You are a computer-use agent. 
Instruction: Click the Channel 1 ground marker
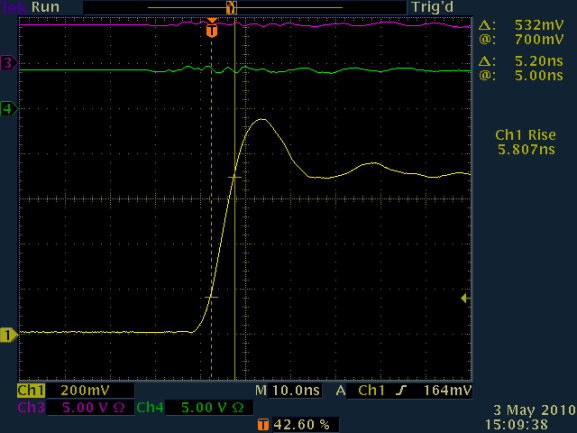point(9,335)
